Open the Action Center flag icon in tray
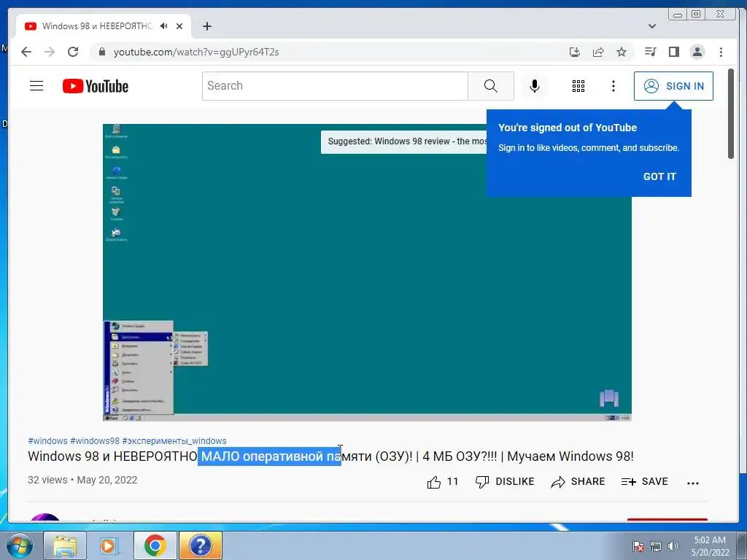 click(x=638, y=546)
